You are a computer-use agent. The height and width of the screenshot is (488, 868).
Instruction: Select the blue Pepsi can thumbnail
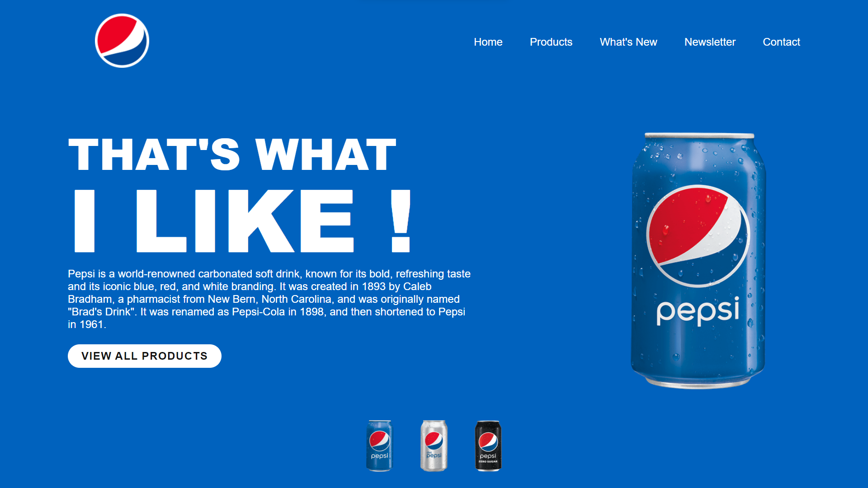379,446
